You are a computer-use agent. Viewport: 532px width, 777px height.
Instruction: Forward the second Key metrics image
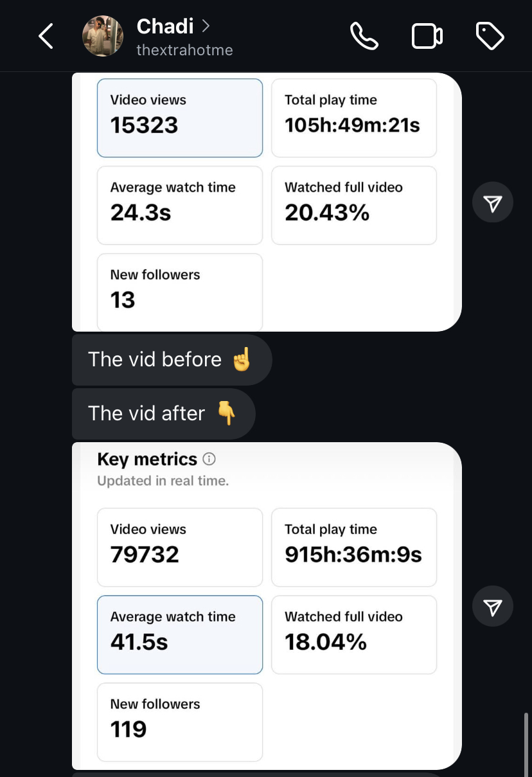coord(492,606)
